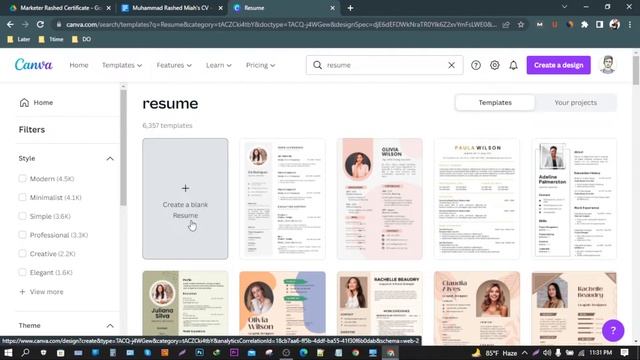The width and height of the screenshot is (640, 360).
Task: Open Chrome three-dot menu
Action: click(630, 24)
